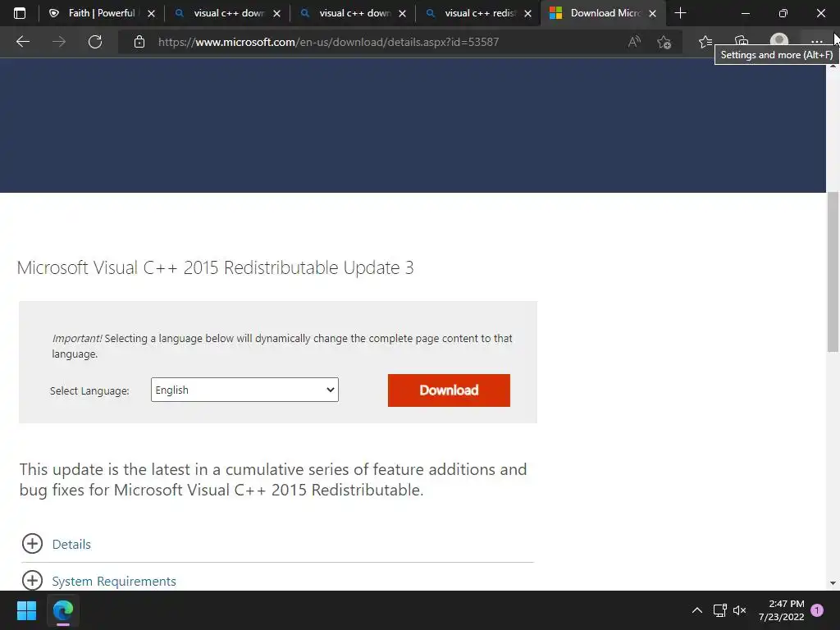840x630 pixels.
Task: Open the network status tray icon
Action: pos(719,610)
